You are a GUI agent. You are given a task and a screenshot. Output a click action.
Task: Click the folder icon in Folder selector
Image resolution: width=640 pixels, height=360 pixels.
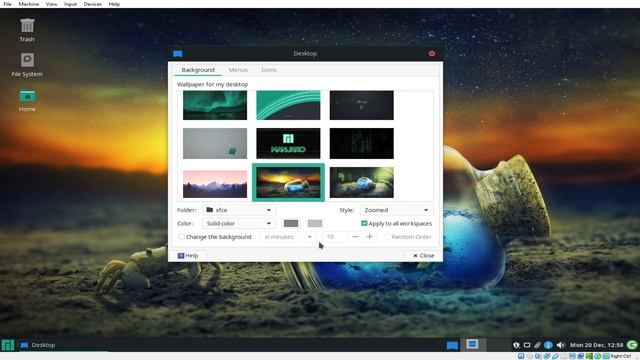(210, 210)
